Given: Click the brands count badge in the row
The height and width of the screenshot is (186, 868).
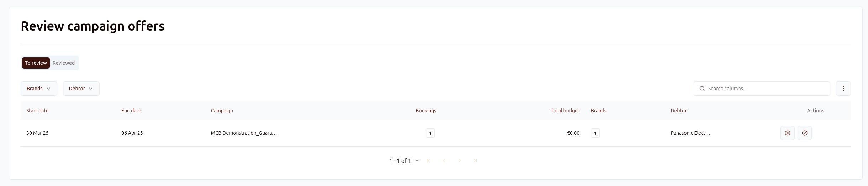Looking at the screenshot, I should pyautogui.click(x=595, y=133).
